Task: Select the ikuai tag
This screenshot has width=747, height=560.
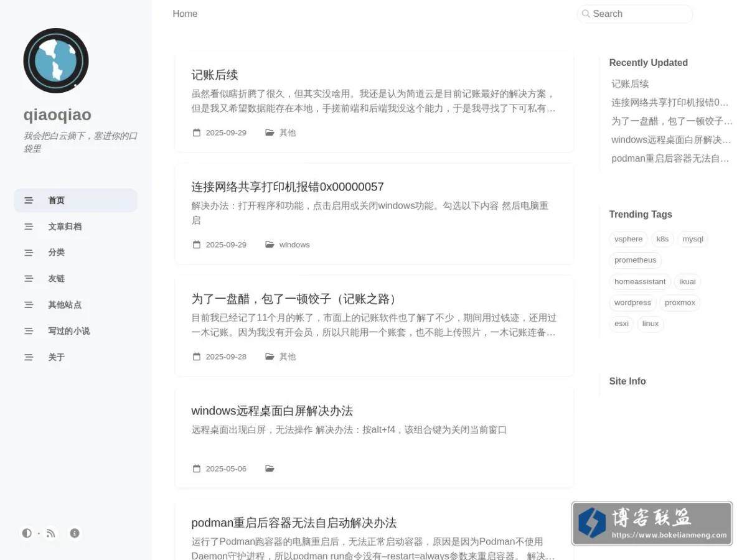Action: 687,281
